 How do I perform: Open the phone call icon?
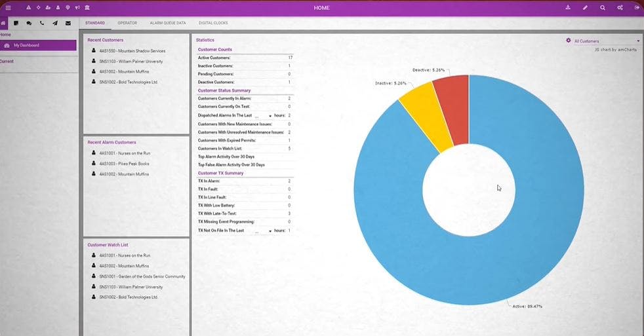(42, 23)
